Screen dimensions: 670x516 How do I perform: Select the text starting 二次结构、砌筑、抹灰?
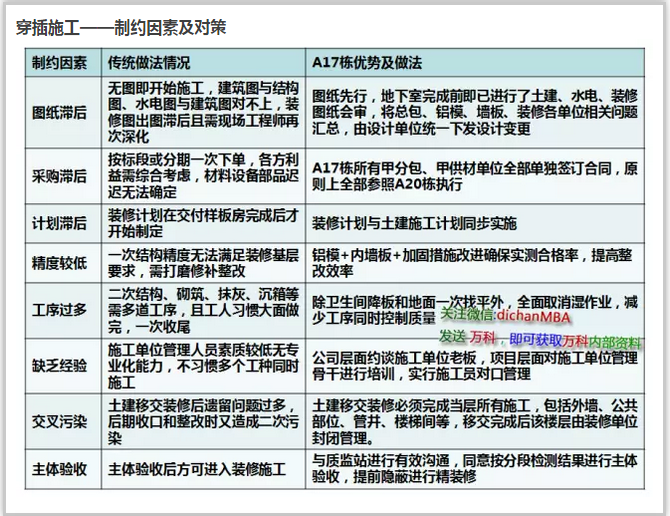[x=203, y=311]
